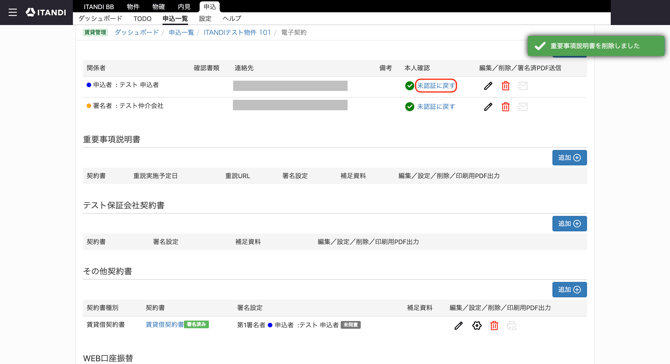
Task: Click the 電子契約 breadcrumb text
Action: coord(294,32)
